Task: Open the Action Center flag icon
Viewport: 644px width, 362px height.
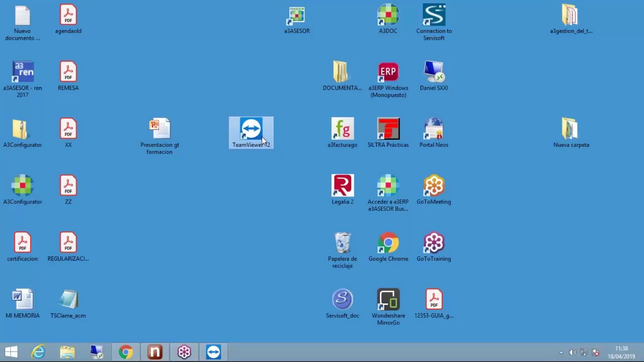Action: 596,352
